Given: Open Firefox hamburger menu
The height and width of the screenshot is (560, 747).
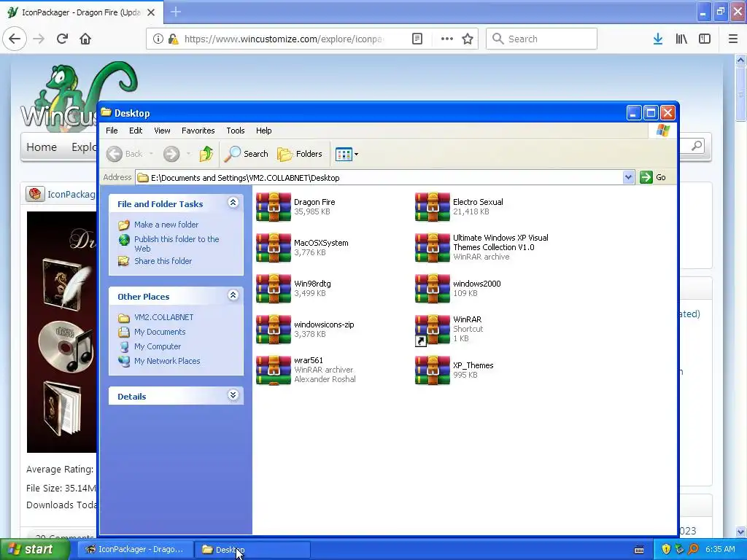Looking at the screenshot, I should point(733,39).
